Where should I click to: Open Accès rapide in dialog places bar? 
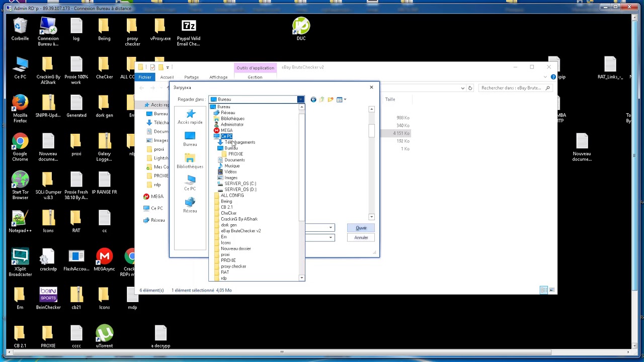pyautogui.click(x=190, y=117)
